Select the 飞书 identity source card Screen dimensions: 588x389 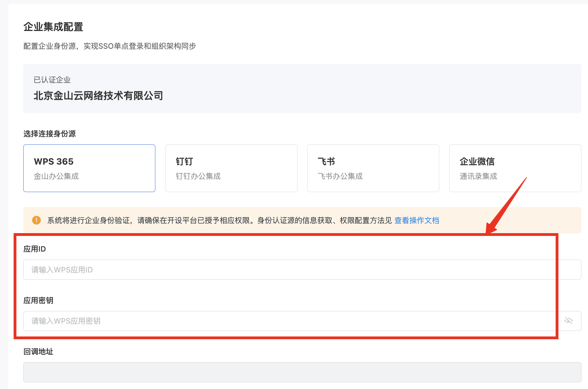(x=373, y=168)
